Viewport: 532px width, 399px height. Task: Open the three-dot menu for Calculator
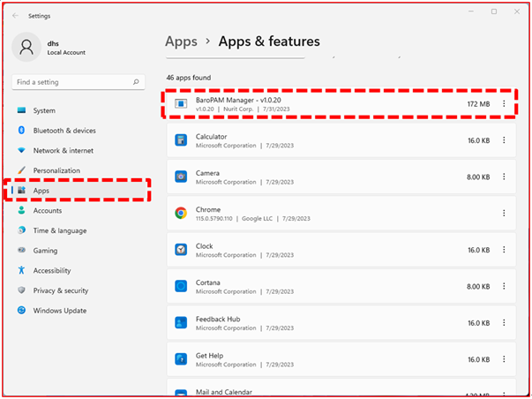[x=504, y=139]
